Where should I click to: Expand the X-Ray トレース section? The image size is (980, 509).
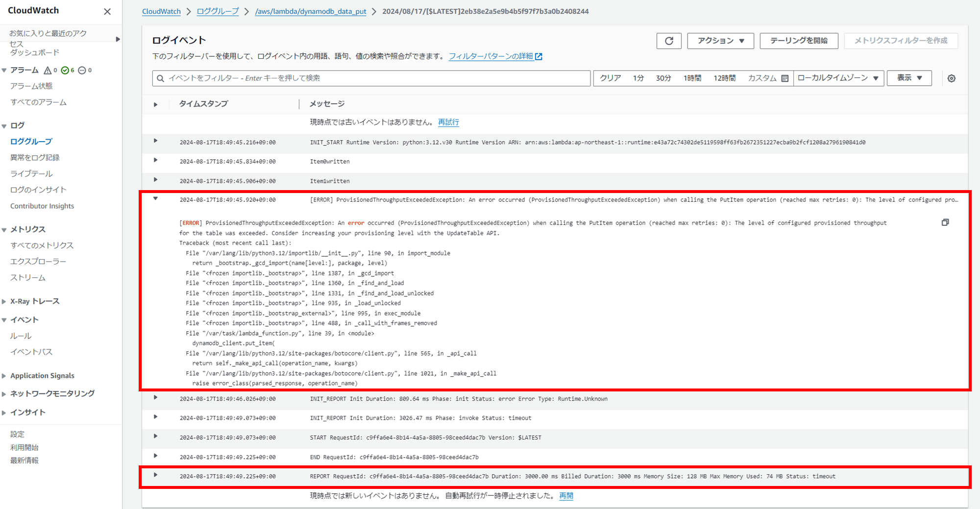tap(4, 302)
